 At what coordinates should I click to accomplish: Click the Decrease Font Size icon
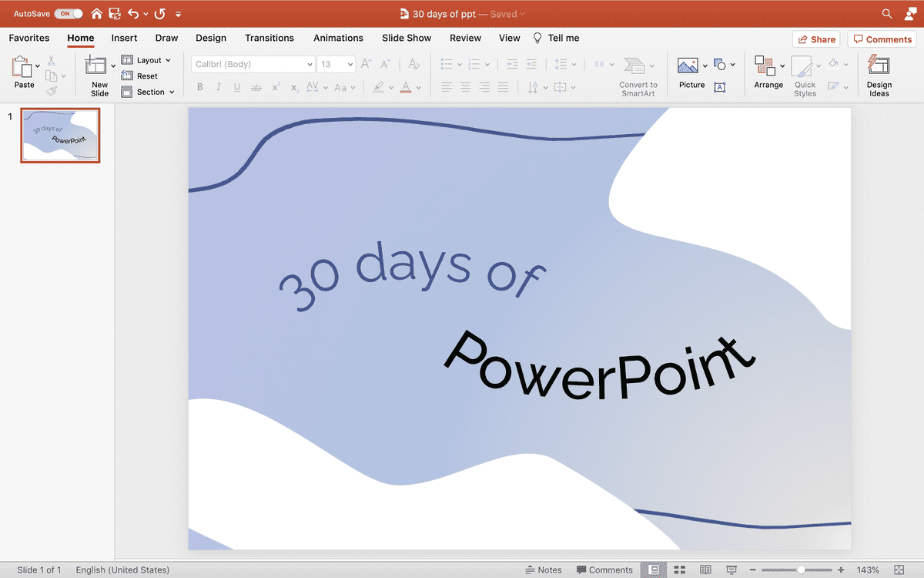point(386,64)
